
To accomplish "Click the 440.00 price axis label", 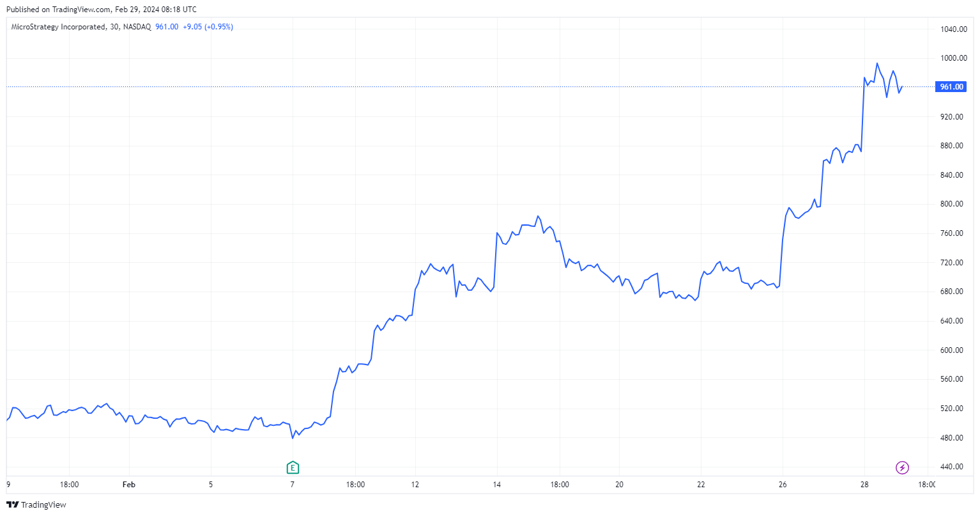I will click(953, 467).
